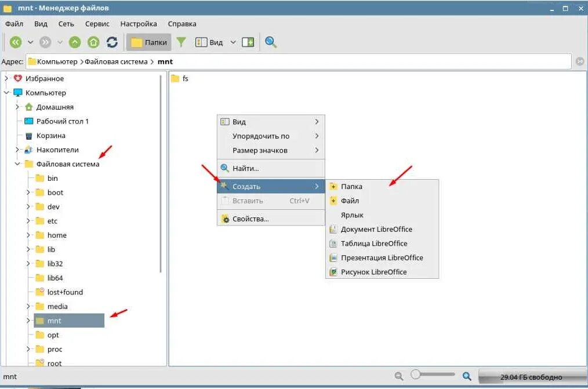Click zoom out magnifier in status bar
This screenshot has height=389, width=588.
tap(399, 376)
